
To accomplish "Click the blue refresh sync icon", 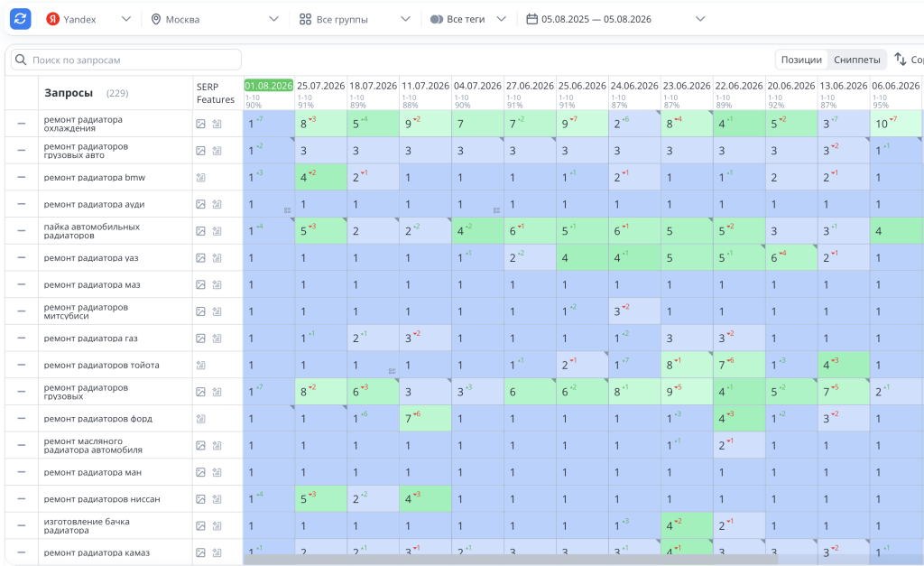I will 21,19.
